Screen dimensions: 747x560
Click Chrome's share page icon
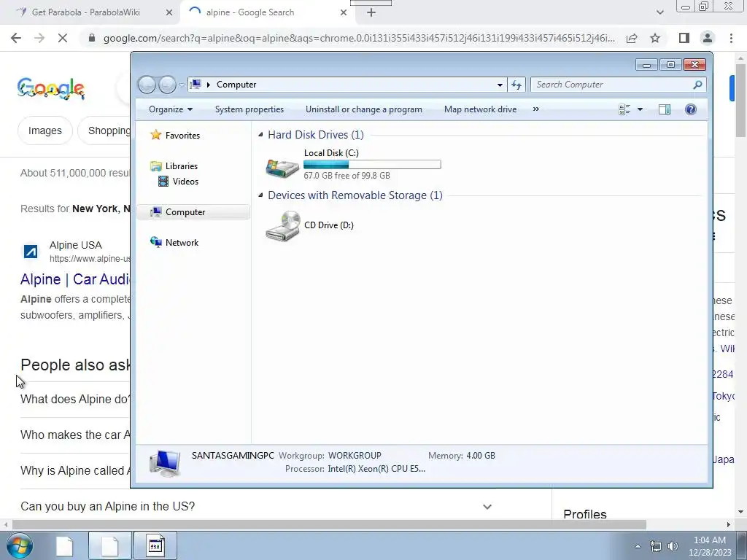(x=632, y=38)
